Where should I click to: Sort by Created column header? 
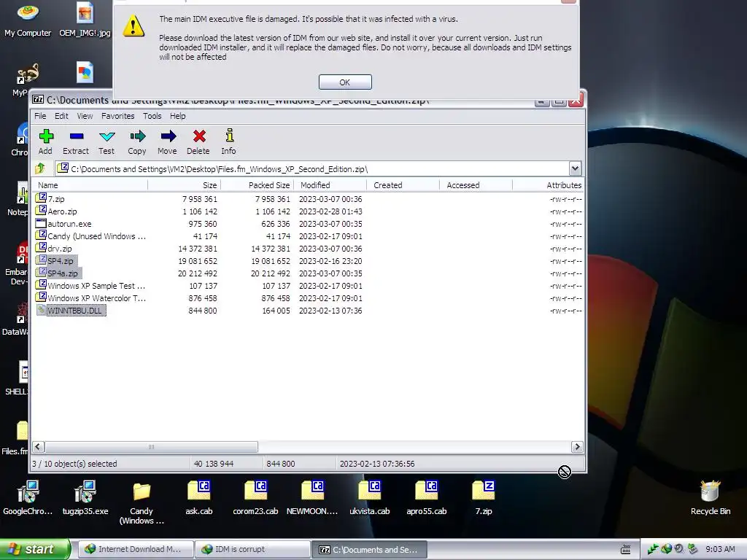coord(403,185)
